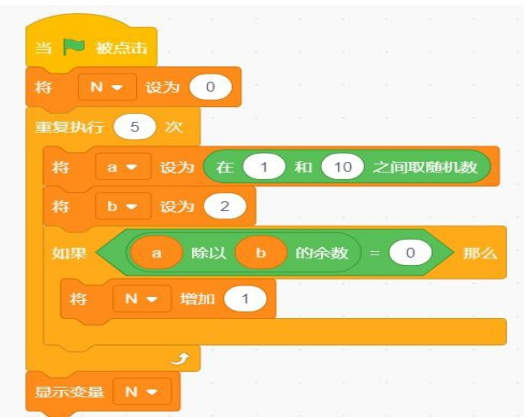Viewport: 530px width, 418px height.
Task: Open N dropdown in the increase block
Action: [142, 299]
